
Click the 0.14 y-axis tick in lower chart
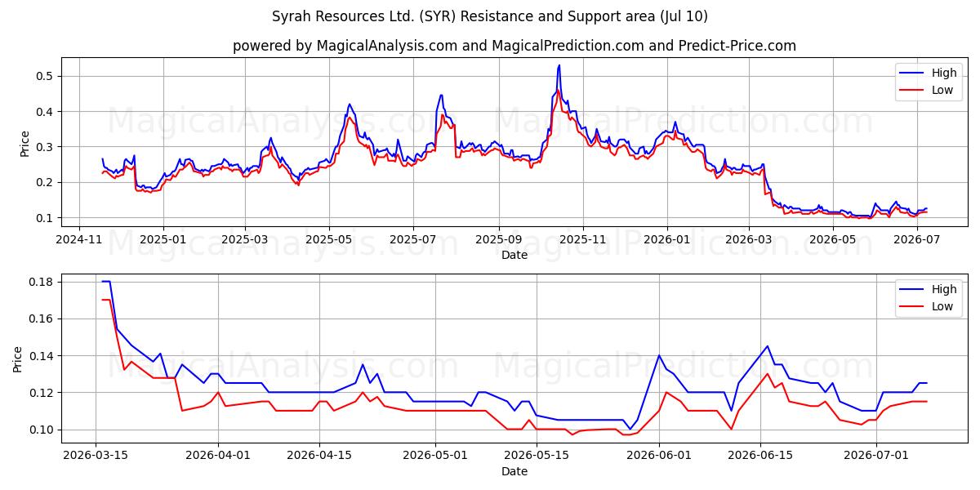tap(42, 356)
